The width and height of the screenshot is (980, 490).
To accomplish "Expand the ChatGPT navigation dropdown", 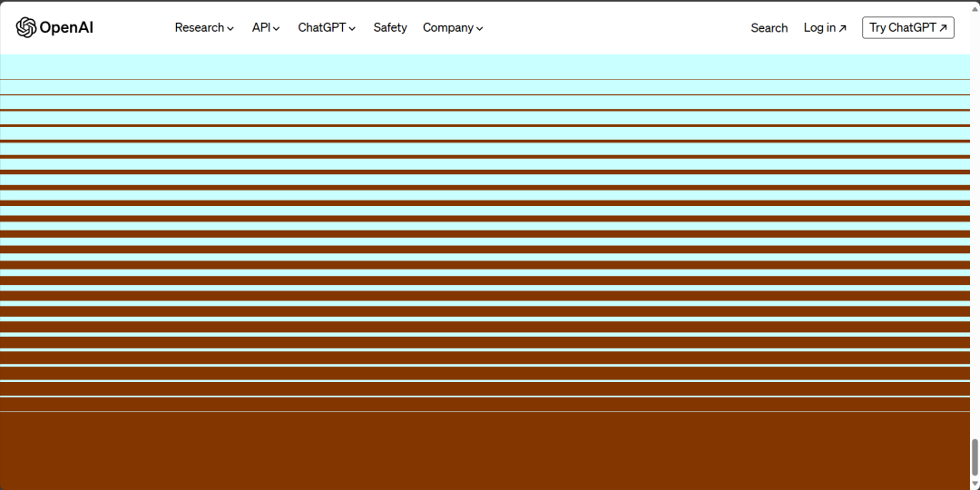I will click(x=322, y=27).
